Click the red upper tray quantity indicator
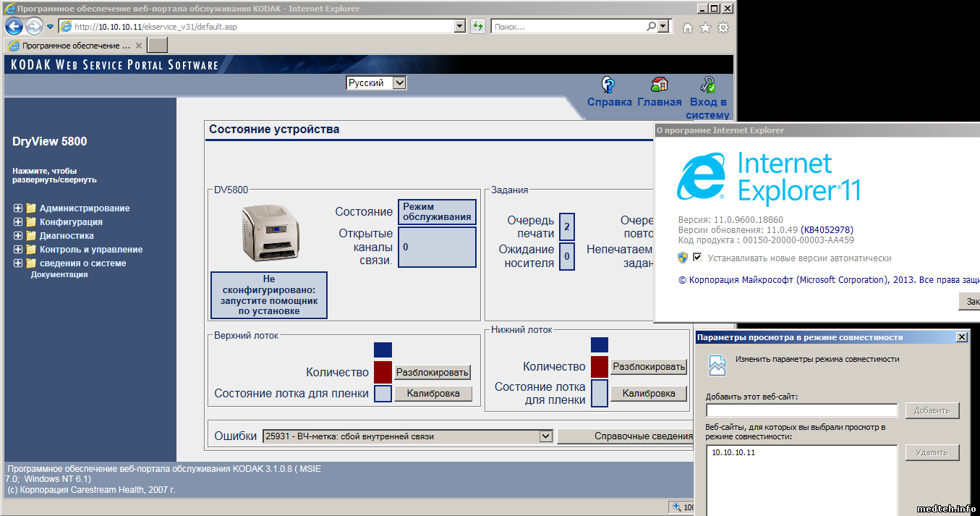Viewport: 980px width, 516px height. click(383, 372)
